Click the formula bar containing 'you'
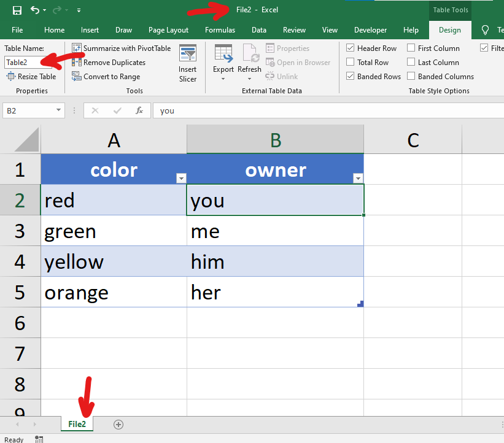Screen dimensions: 504x443 tap(328, 110)
